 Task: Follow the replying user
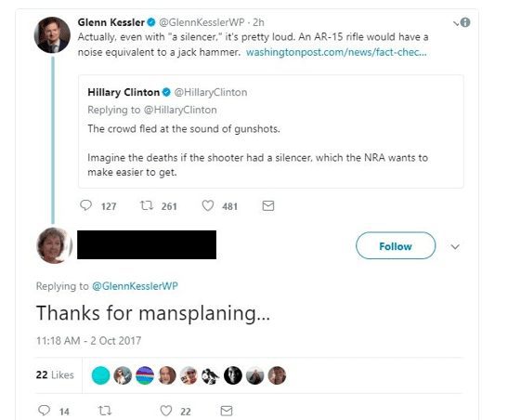point(396,245)
